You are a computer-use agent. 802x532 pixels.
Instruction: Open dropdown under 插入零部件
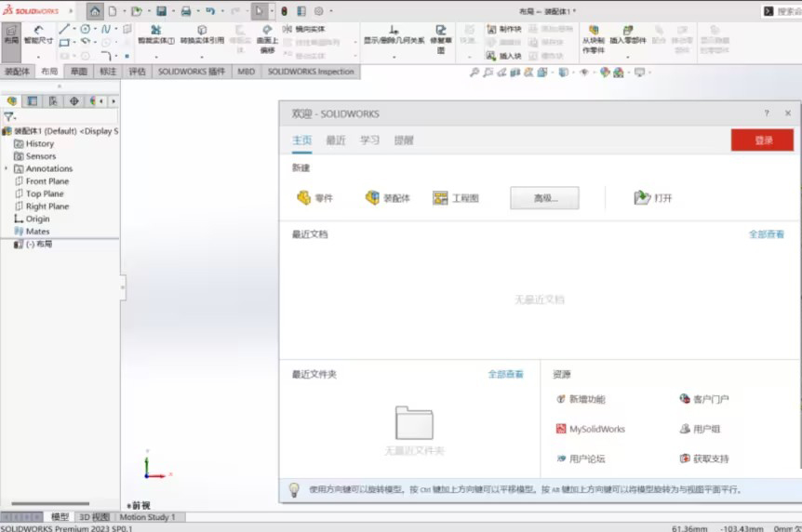tap(628, 56)
